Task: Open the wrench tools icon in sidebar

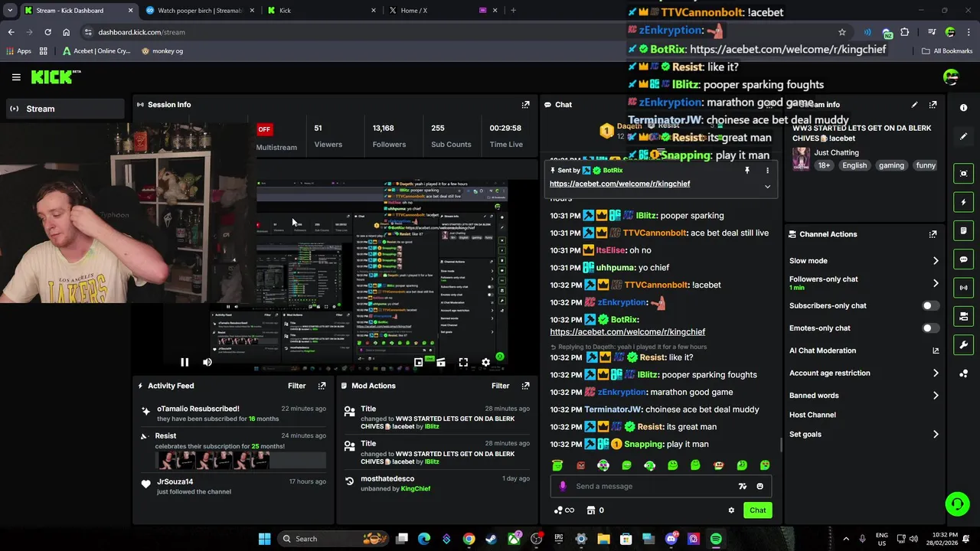Action: pos(964,345)
